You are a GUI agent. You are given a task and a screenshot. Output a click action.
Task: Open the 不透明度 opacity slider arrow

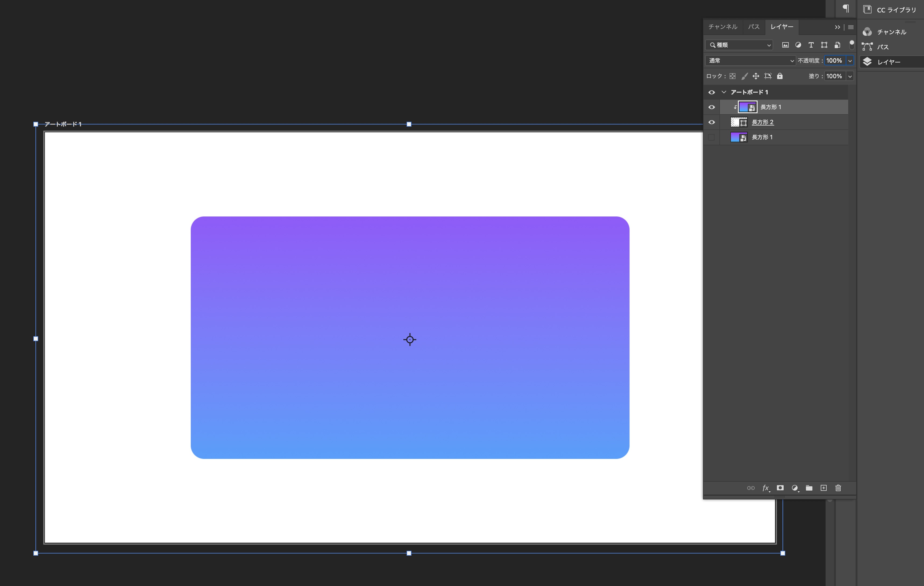pos(850,60)
